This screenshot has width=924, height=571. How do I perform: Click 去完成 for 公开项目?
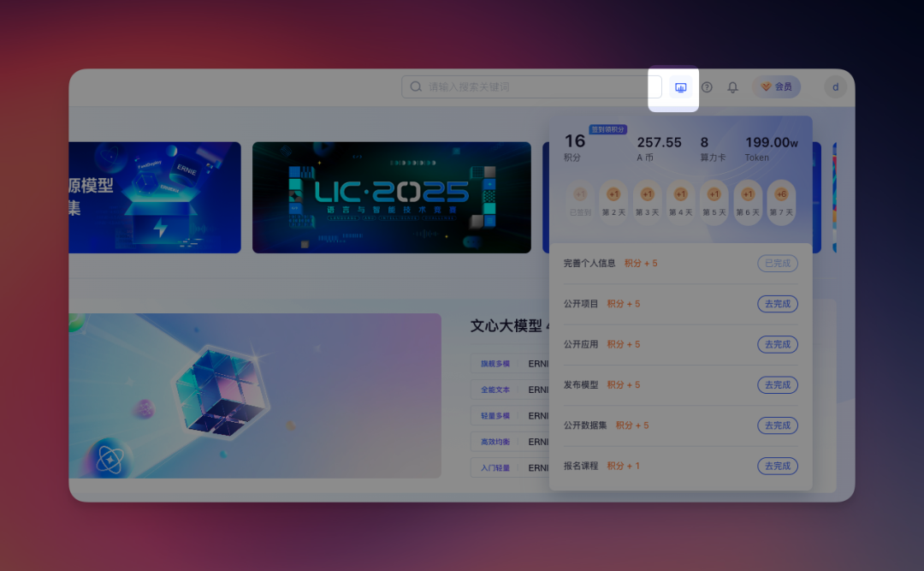(777, 304)
